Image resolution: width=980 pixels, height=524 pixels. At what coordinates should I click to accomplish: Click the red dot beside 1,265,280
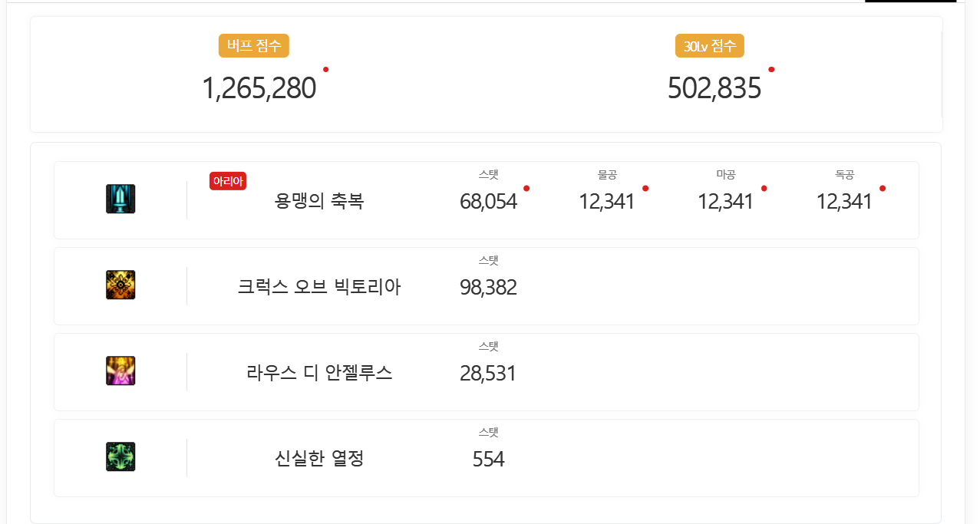[x=325, y=70]
